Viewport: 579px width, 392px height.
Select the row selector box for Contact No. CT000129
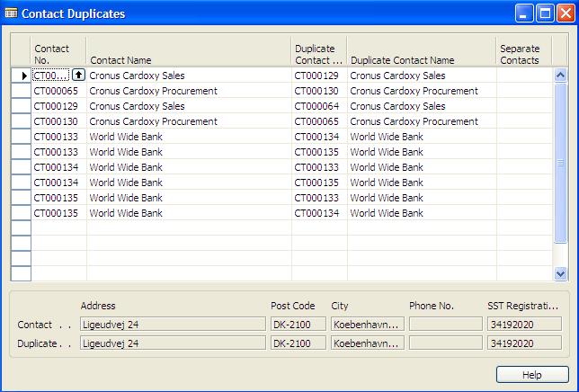[21, 106]
